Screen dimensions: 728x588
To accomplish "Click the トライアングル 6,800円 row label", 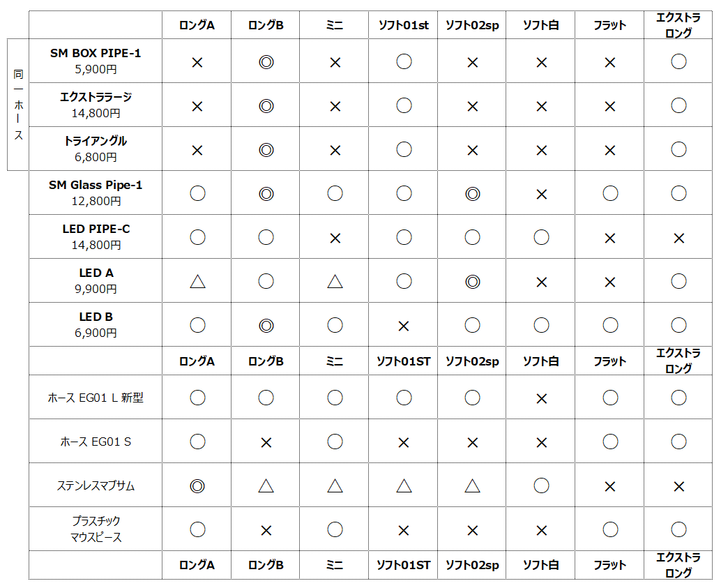I will click(96, 149).
